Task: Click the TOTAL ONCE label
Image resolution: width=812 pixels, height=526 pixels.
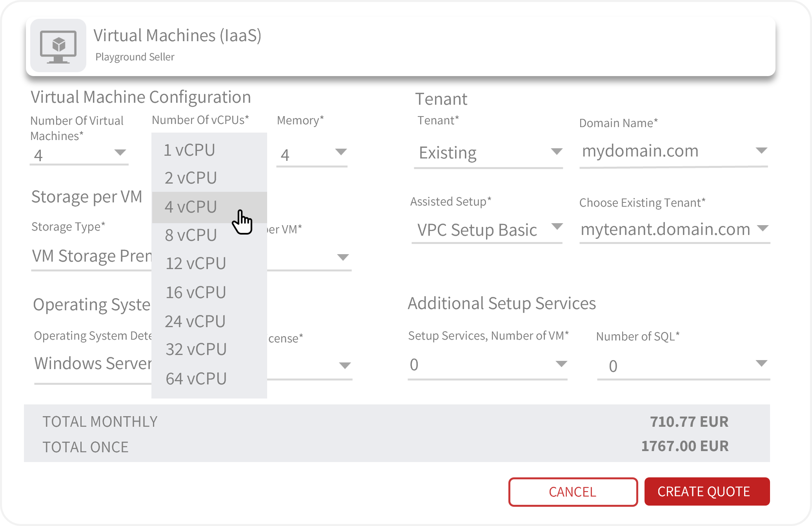Action: coord(86,447)
